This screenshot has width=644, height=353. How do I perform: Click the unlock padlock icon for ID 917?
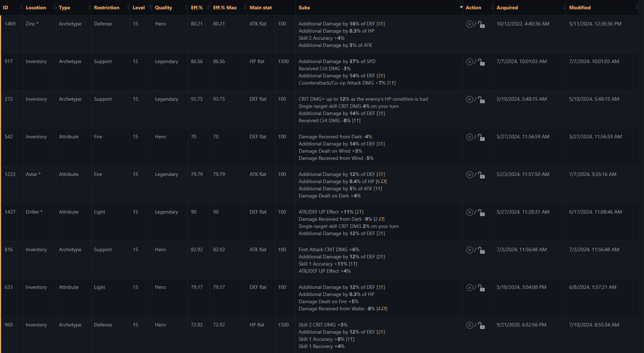481,62
